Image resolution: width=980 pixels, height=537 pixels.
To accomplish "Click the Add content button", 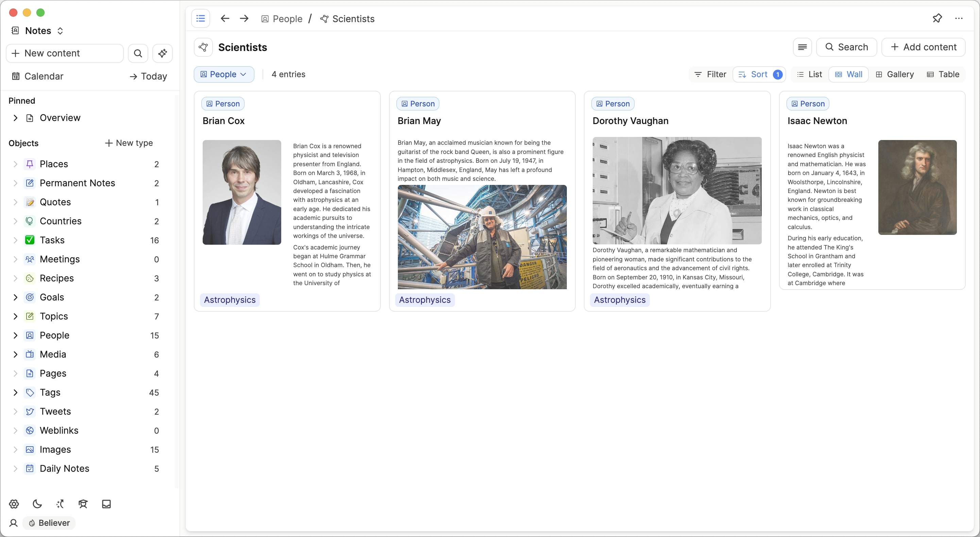I will (923, 47).
